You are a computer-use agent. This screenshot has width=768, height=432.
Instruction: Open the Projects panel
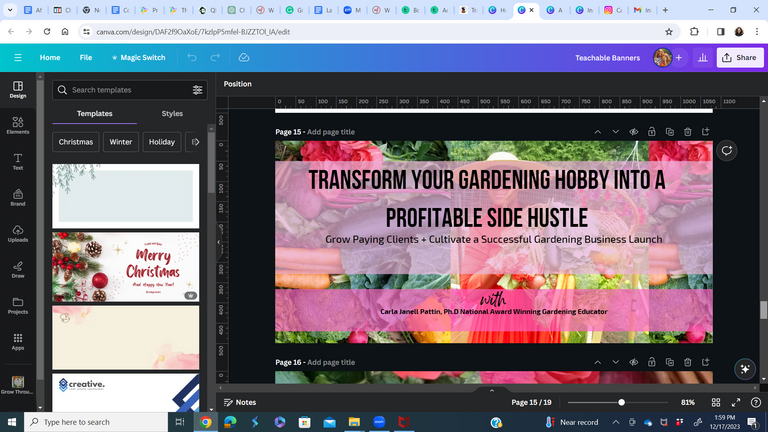(18, 305)
